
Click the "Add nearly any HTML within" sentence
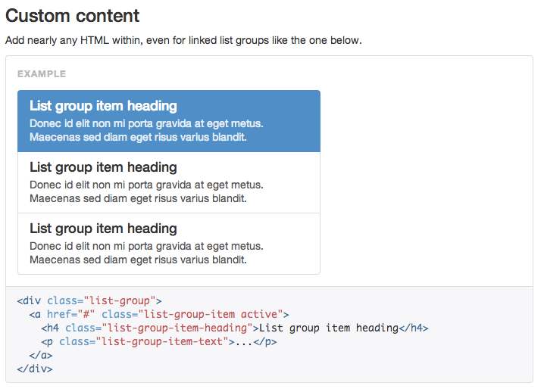click(183, 40)
